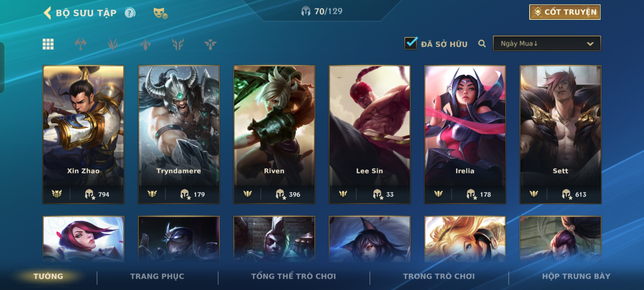The image size is (644, 290).
Task: Click the search magnifier icon
Action: [482, 44]
